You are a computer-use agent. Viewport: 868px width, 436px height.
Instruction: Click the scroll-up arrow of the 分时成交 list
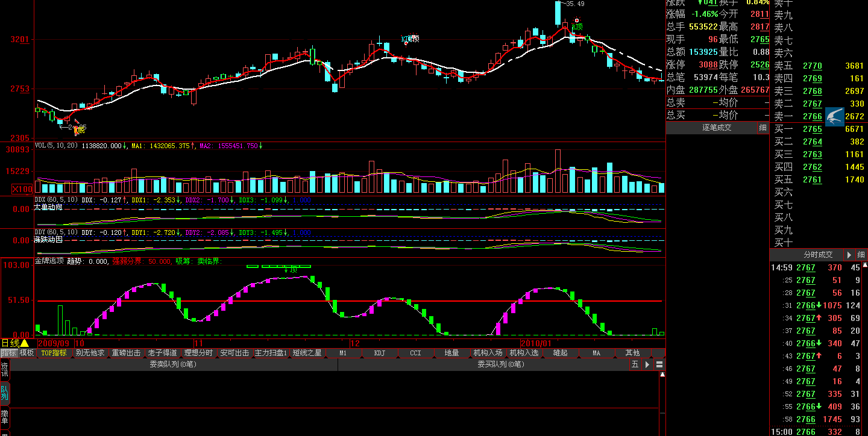point(865,266)
